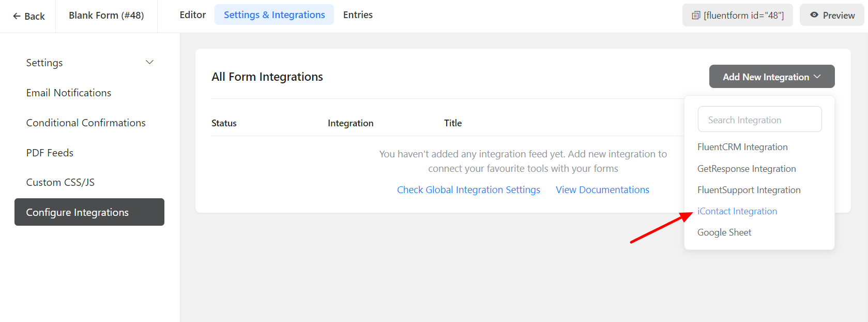Open the Settings & Integrations tab
Viewport: 868px width, 322px height.
pos(274,15)
